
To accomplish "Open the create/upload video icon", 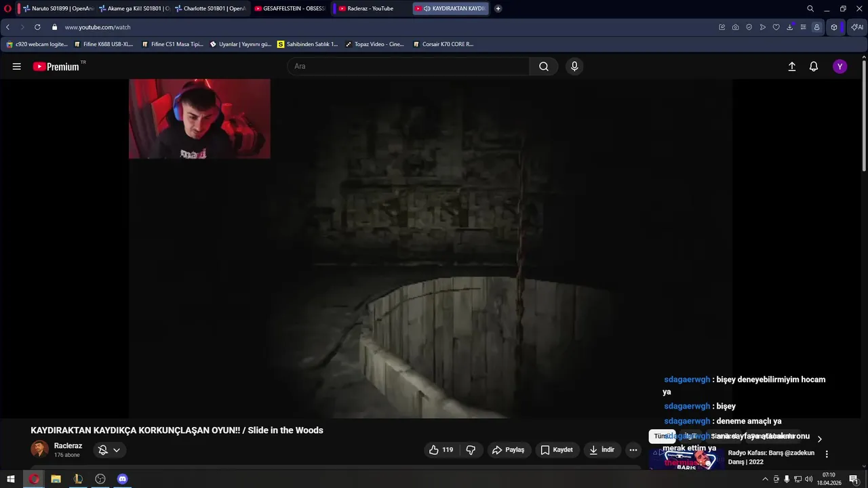I will 791,66.
